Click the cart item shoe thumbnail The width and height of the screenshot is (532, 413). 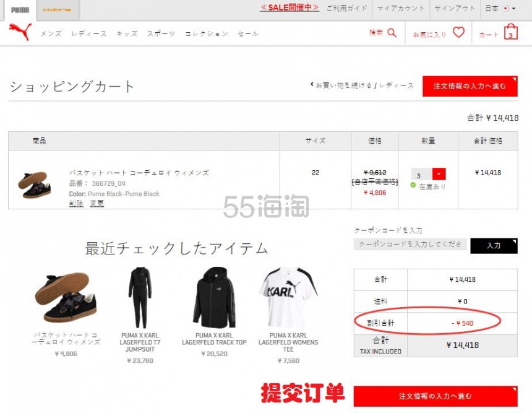click(35, 185)
